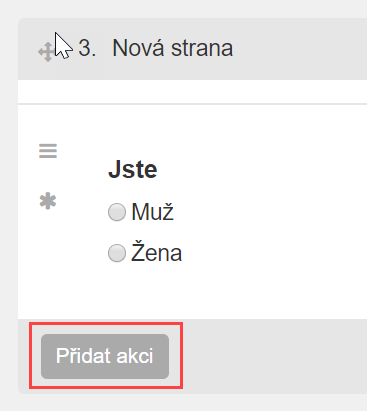The image size is (367, 411).
Task: Click the Přidat akci button
Action: [105, 356]
